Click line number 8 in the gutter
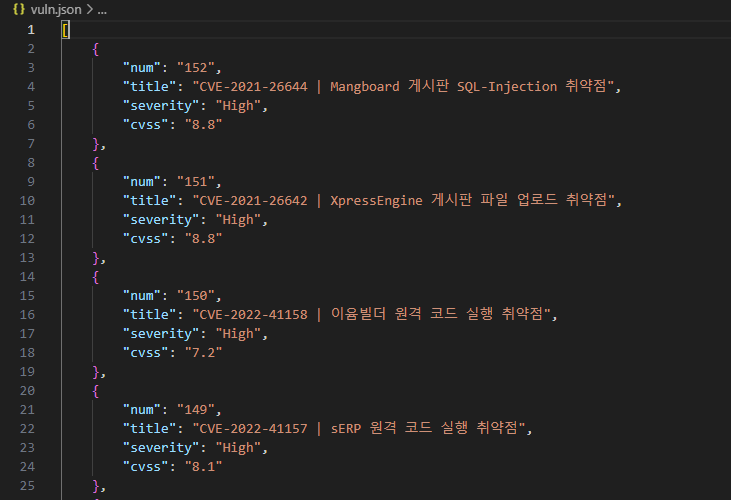The height and width of the screenshot is (500, 731). (x=31, y=163)
